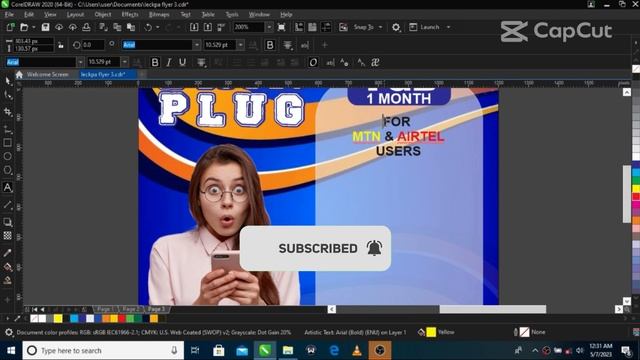Open Options gear in standard toolbar
640x360 pixels.
[396, 27]
